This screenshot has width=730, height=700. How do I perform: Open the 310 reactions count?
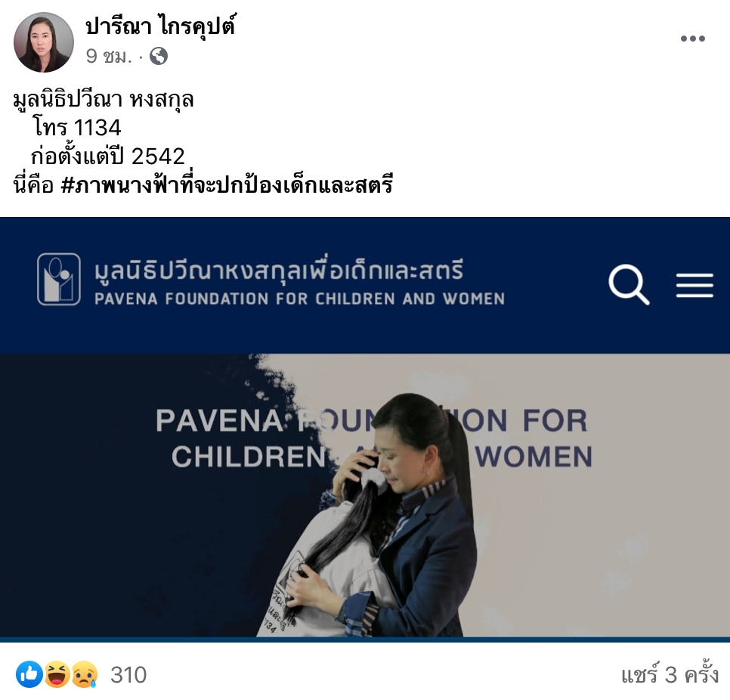(x=128, y=675)
